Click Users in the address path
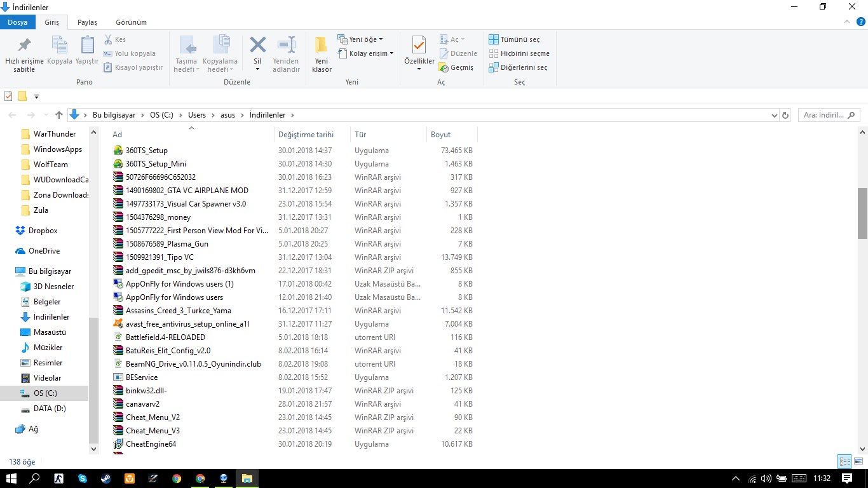The height and width of the screenshot is (488, 868). tap(197, 115)
